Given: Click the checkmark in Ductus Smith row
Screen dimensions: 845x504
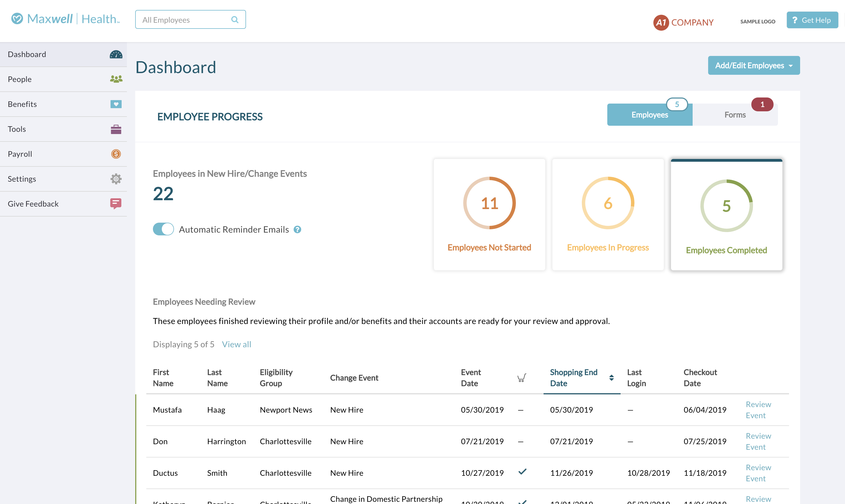Looking at the screenshot, I should click(522, 472).
